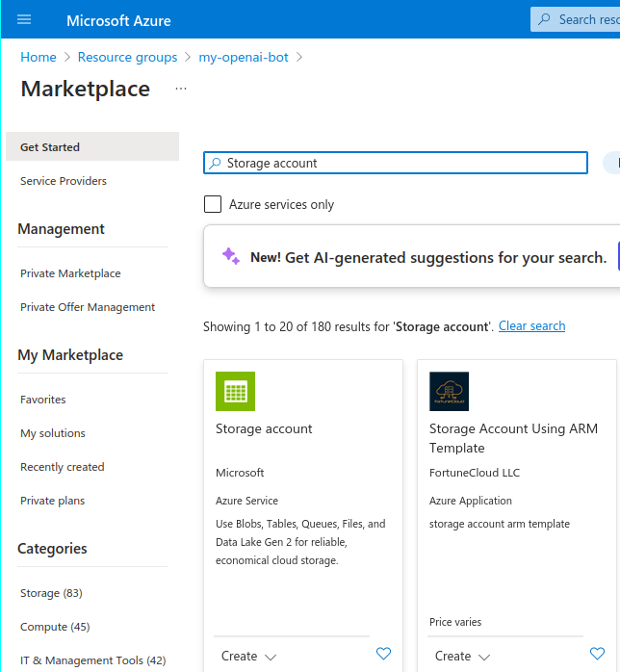The width and height of the screenshot is (620, 672).
Task: Open Private Offer Management
Action: pyautogui.click(x=88, y=307)
